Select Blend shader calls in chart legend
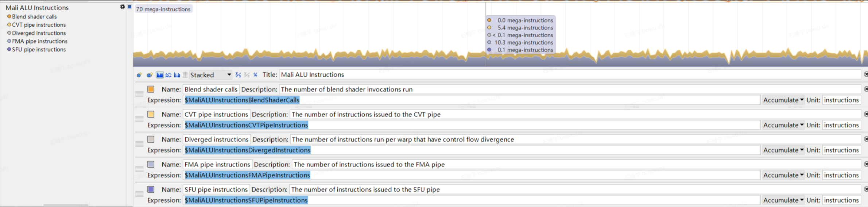This screenshot has width=868, height=207. (x=32, y=16)
